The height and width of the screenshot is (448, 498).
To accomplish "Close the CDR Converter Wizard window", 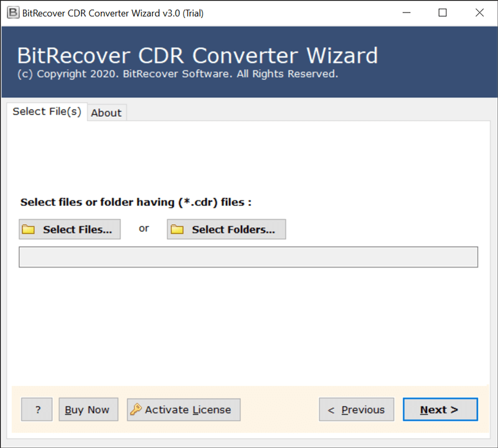I will pos(479,13).
